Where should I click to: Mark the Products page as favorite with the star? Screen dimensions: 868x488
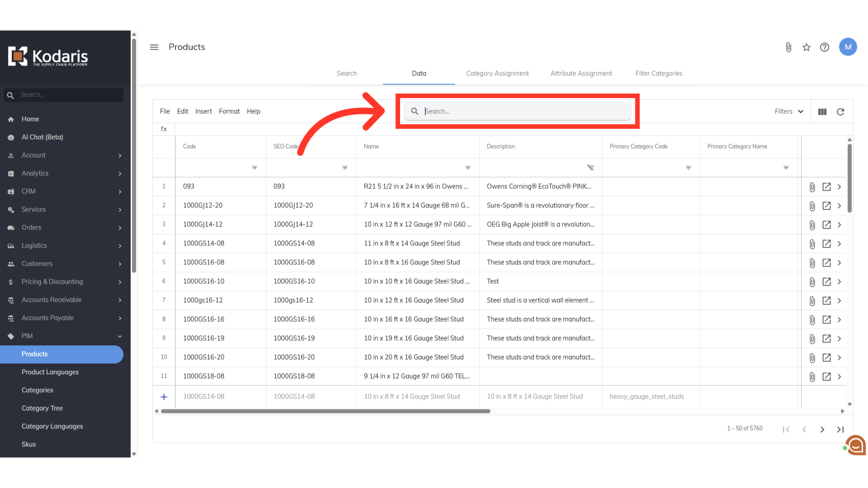(x=807, y=47)
